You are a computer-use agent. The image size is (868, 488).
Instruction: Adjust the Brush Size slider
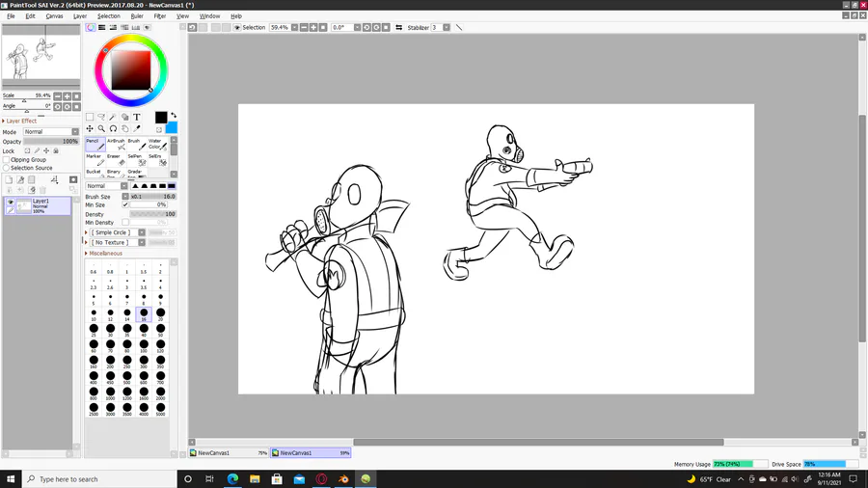click(152, 197)
